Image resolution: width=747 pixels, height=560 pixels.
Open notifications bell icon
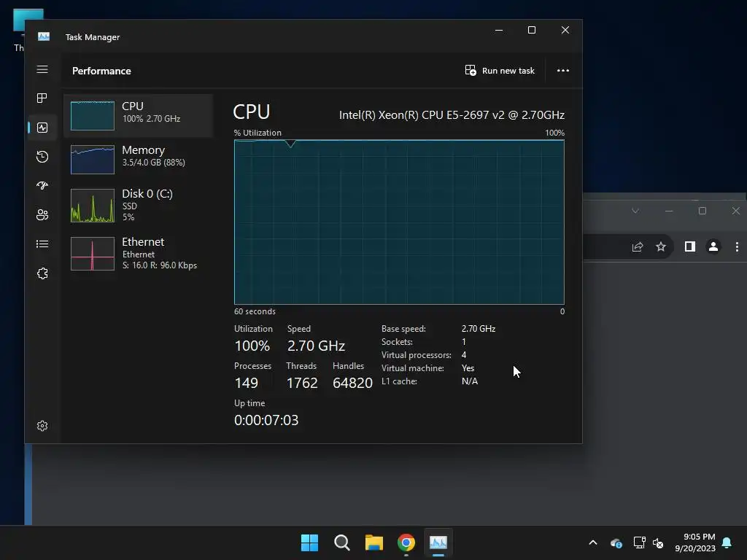[x=727, y=542]
